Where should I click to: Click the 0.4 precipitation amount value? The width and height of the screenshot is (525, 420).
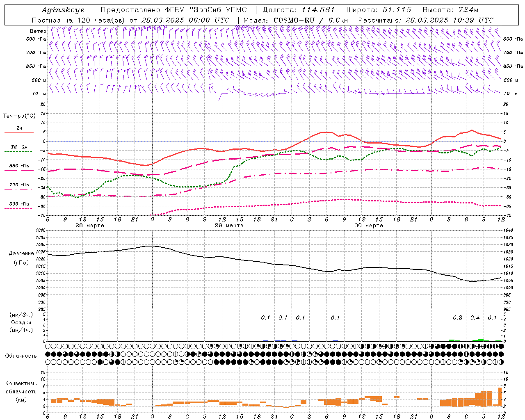(475, 318)
